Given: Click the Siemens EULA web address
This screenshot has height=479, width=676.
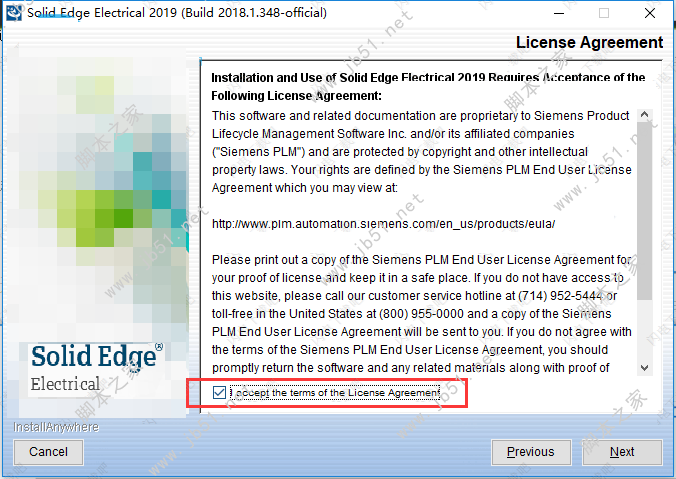Looking at the screenshot, I should [383, 224].
